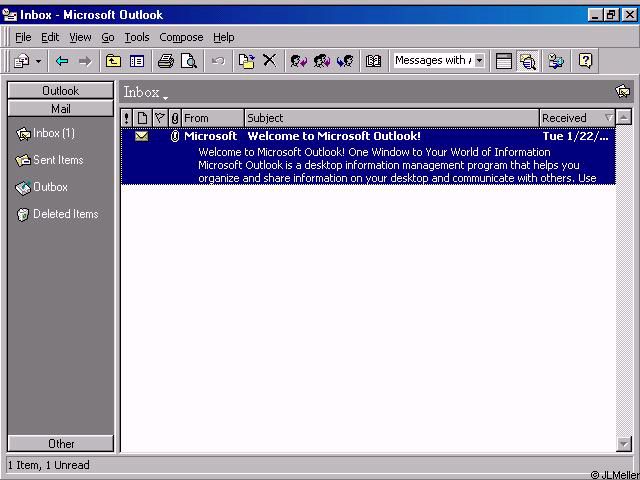Click the Forward message icon
The image size is (640, 480).
[345, 61]
